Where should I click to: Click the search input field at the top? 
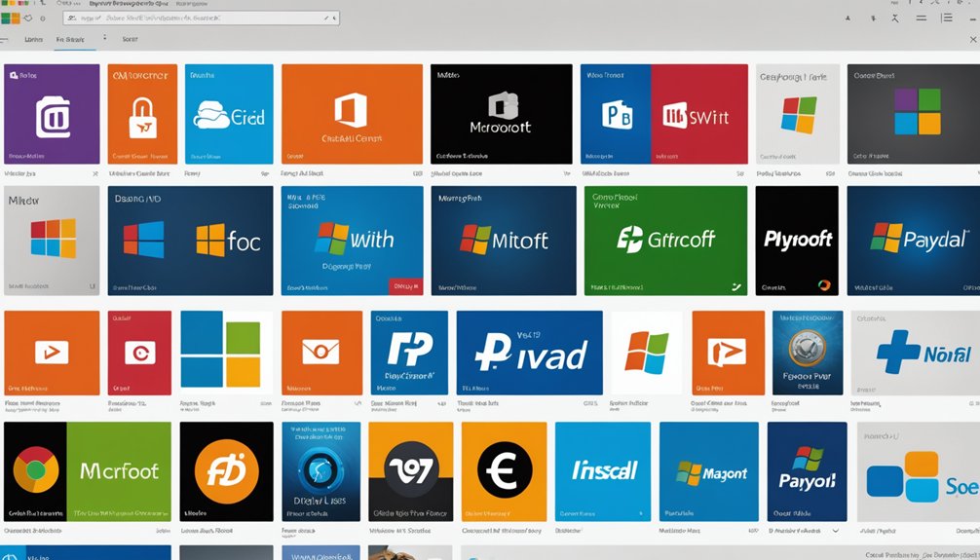coord(202,19)
